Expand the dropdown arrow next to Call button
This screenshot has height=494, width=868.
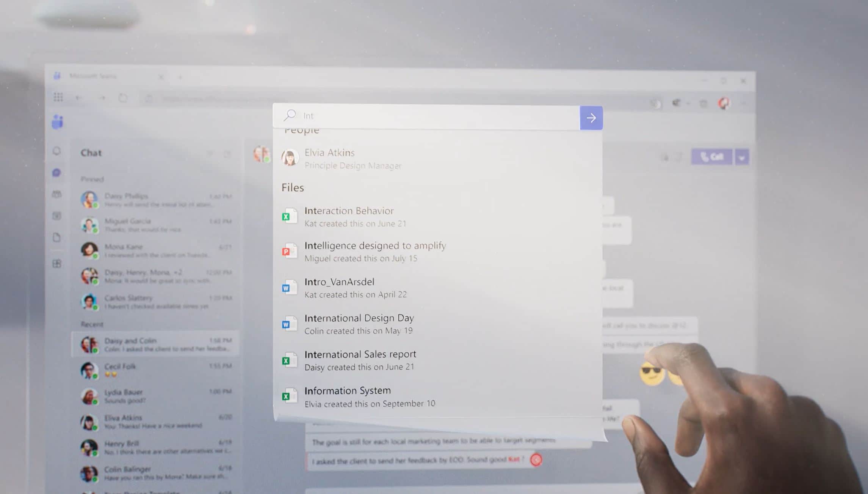(x=742, y=157)
